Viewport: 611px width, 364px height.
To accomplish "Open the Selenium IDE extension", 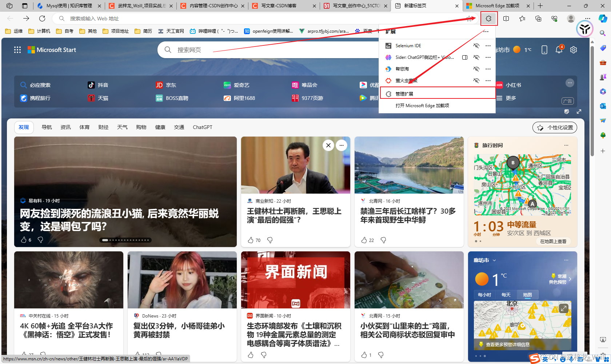I will pos(408,46).
